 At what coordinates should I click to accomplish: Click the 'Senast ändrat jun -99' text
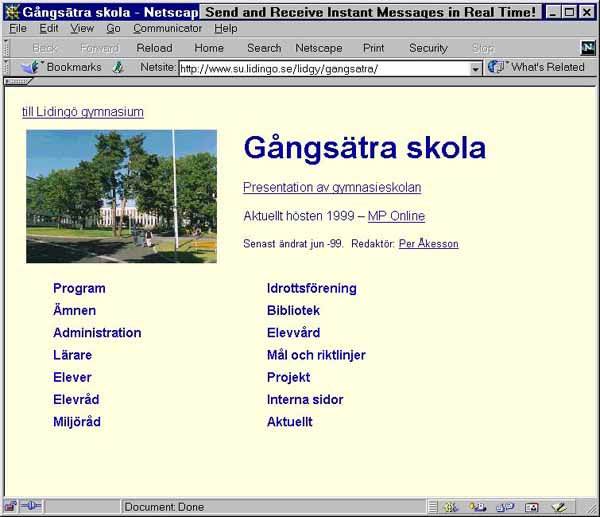293,244
